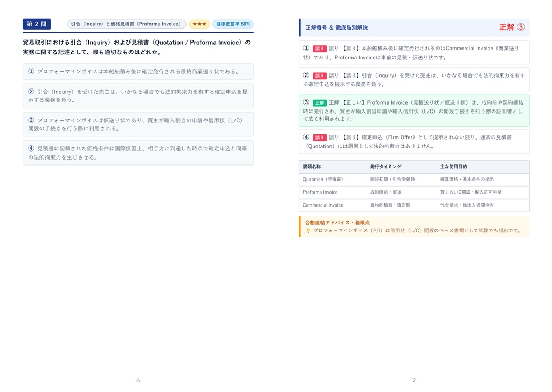Click page number 7
552x392 pixels.
[x=414, y=380]
